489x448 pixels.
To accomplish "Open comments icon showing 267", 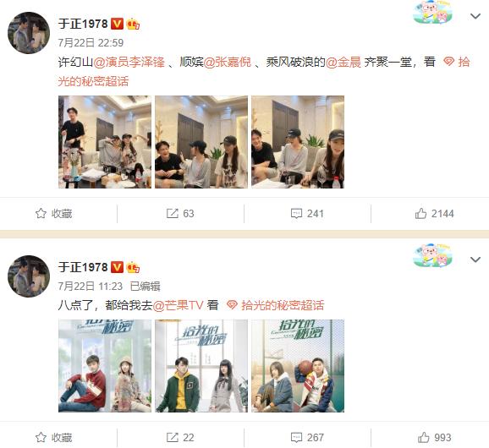I will [x=296, y=437].
